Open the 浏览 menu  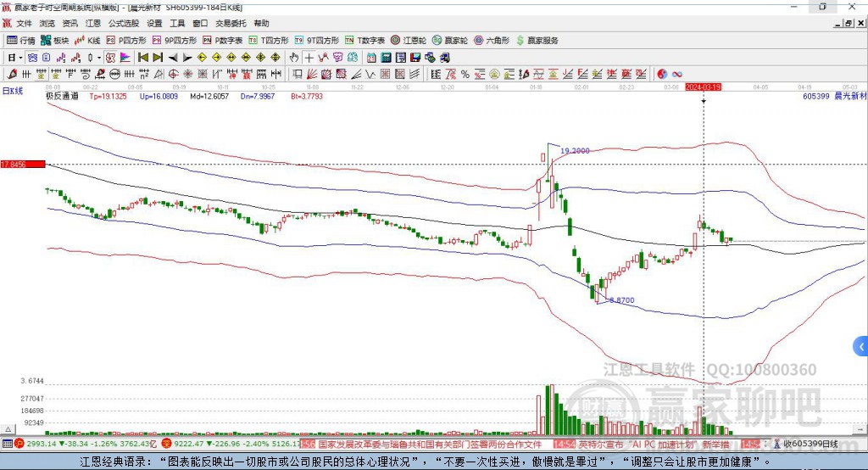[x=47, y=23]
